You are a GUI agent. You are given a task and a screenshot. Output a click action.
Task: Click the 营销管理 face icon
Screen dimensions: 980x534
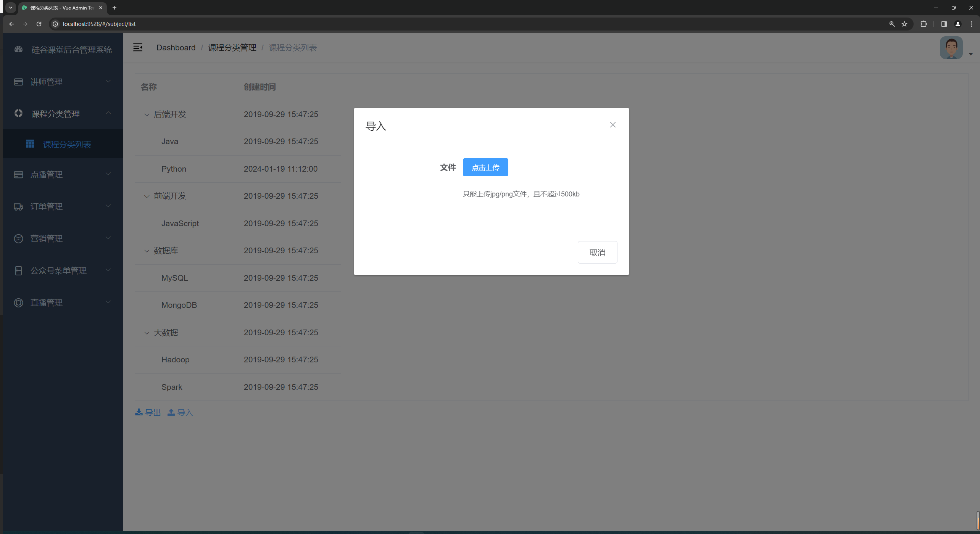(x=18, y=238)
